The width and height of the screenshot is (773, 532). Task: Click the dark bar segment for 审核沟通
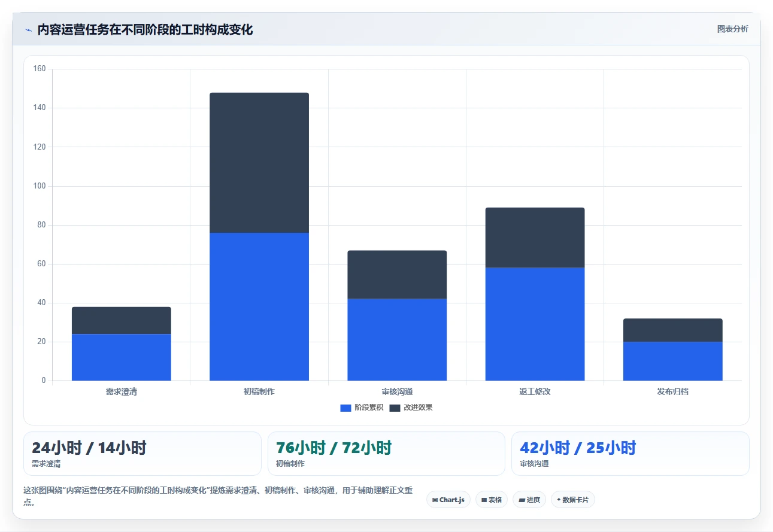point(397,275)
